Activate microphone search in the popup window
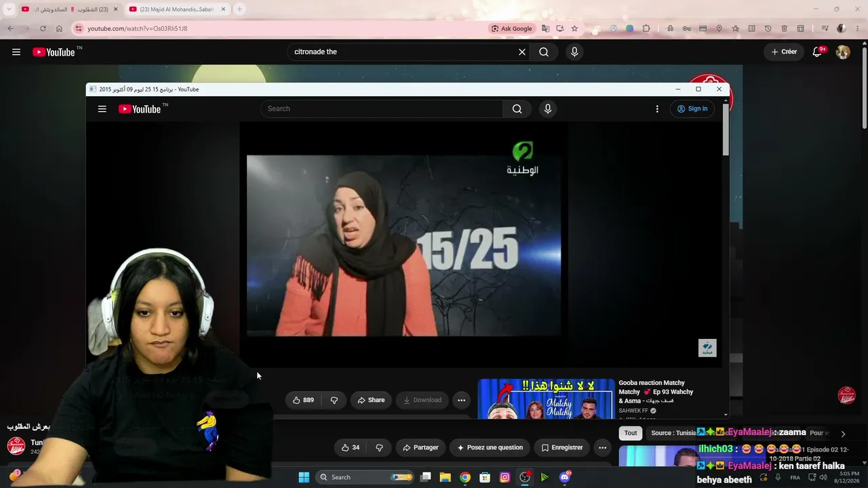Image resolution: width=868 pixels, height=488 pixels. pos(548,109)
